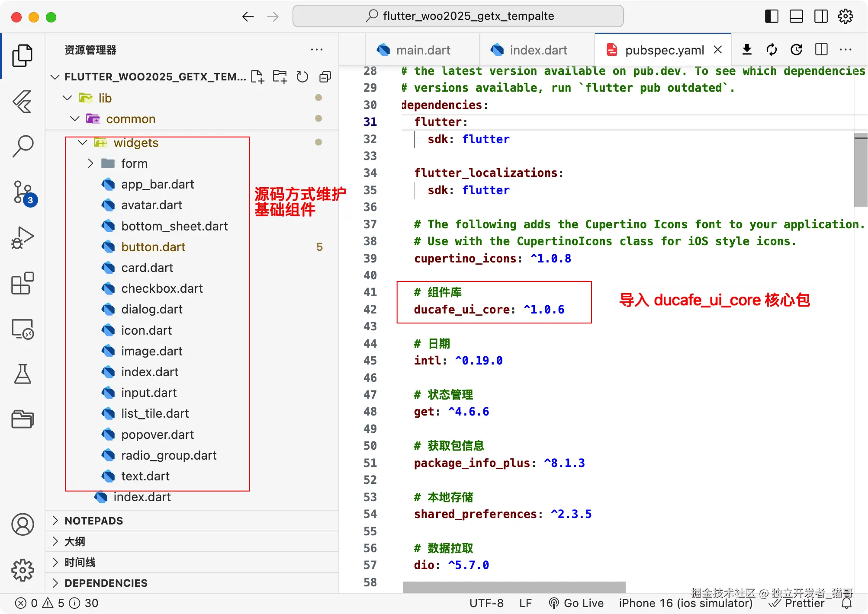Click the New Folder icon in explorer header
The width and height of the screenshot is (868, 614).
[280, 77]
